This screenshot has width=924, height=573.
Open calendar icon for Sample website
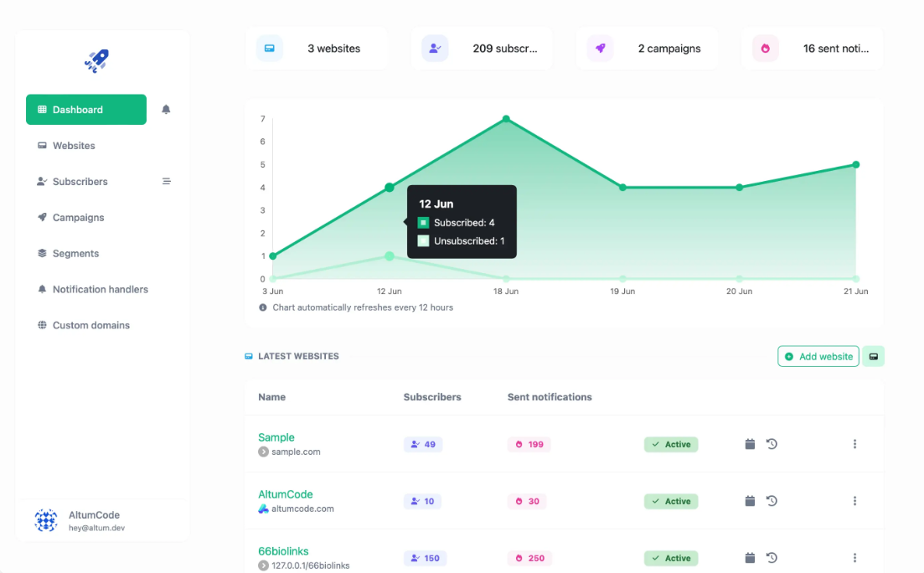[750, 444]
